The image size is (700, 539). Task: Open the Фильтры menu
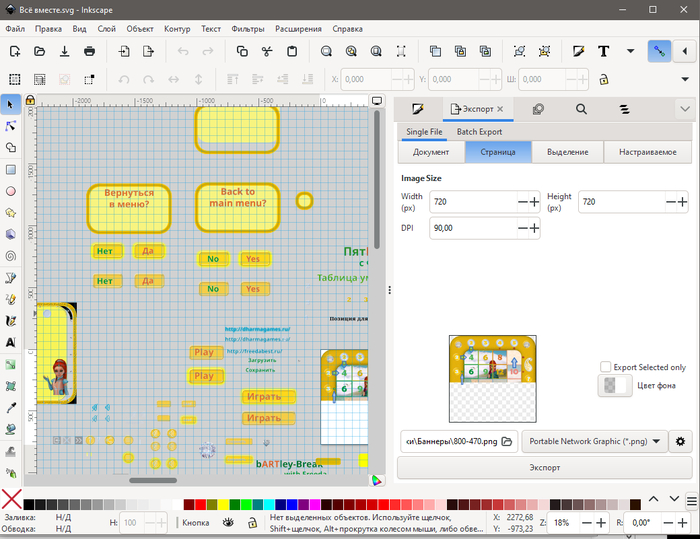(x=248, y=29)
